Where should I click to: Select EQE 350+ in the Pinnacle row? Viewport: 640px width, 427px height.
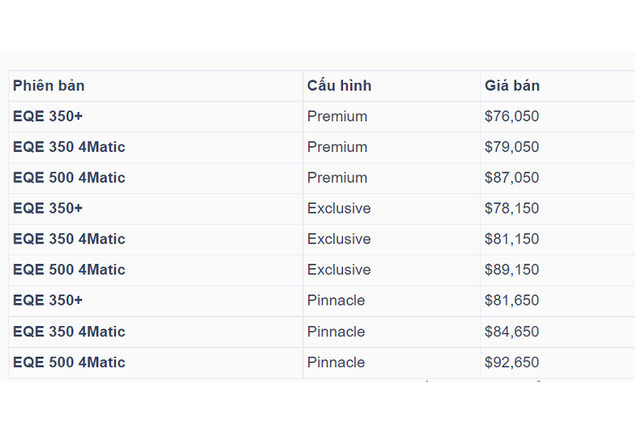[47, 300]
